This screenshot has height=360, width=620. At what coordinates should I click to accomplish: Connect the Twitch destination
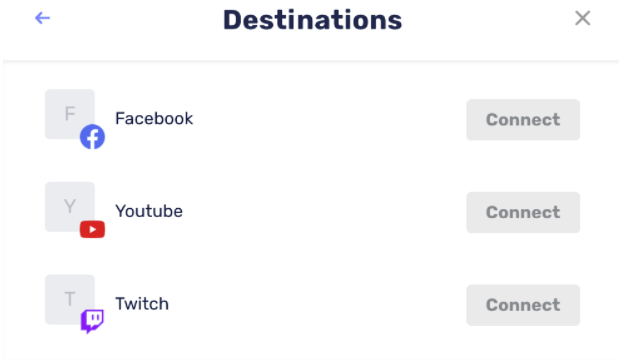tap(523, 305)
